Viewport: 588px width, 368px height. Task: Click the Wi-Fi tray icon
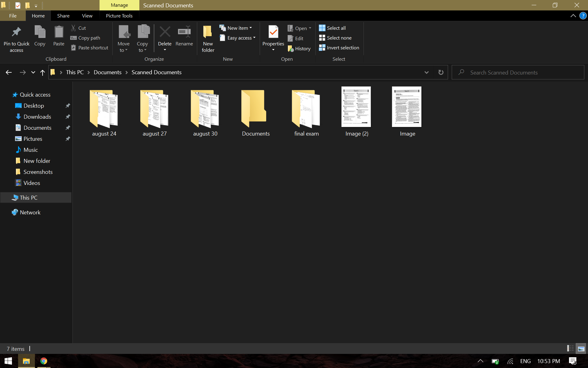510,361
